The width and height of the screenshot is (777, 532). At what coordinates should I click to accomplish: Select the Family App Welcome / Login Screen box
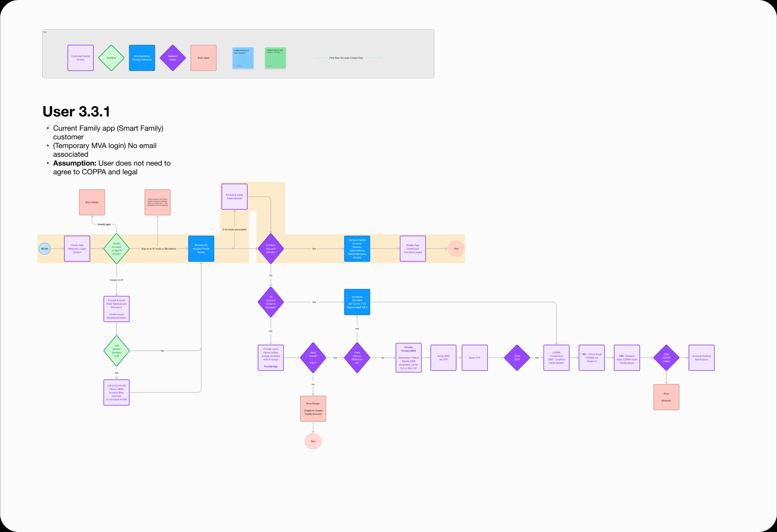[77, 249]
